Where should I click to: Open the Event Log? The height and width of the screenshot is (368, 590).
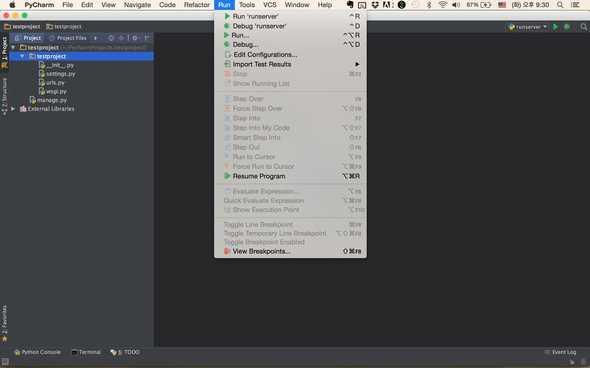point(560,352)
